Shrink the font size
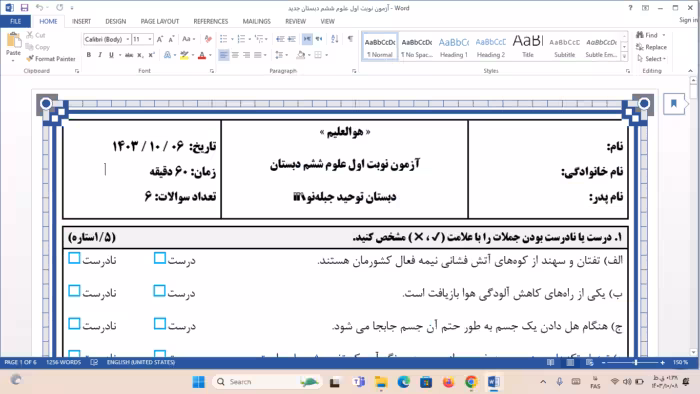The width and height of the screenshot is (700, 394). tap(171, 39)
